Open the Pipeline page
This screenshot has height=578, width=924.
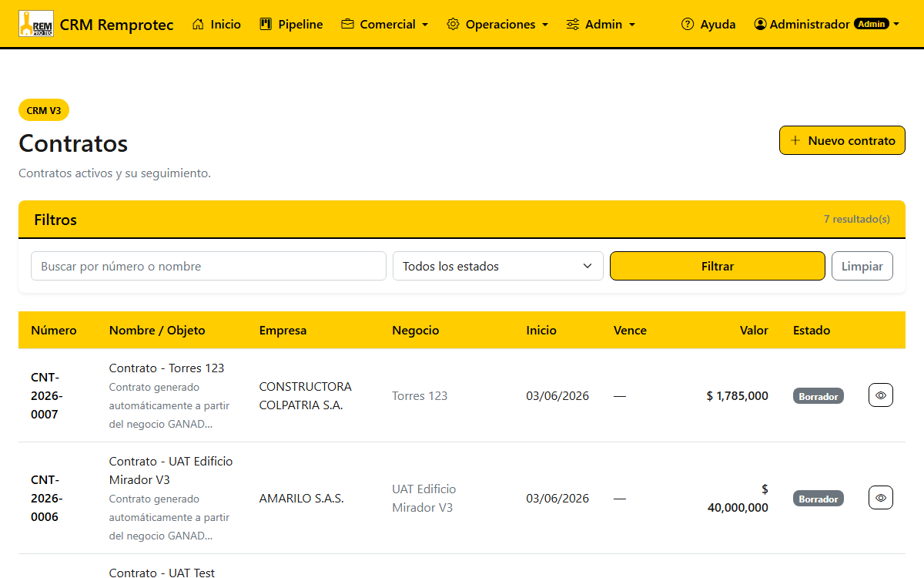coord(291,24)
